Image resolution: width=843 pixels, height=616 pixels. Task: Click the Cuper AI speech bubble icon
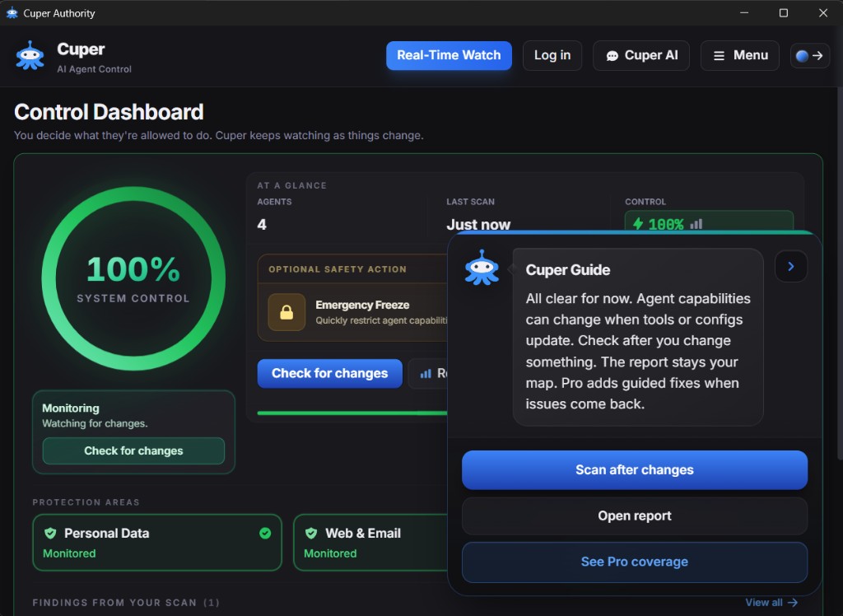613,55
